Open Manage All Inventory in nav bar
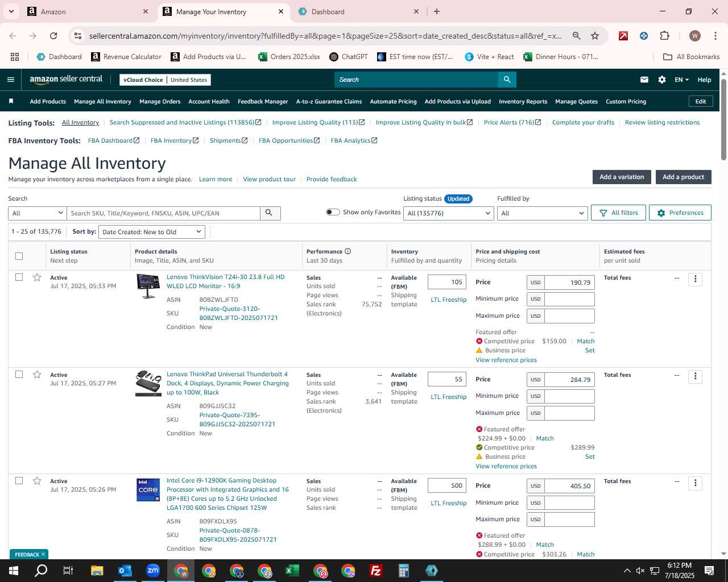Screen dimensions: 728x582 102,102
